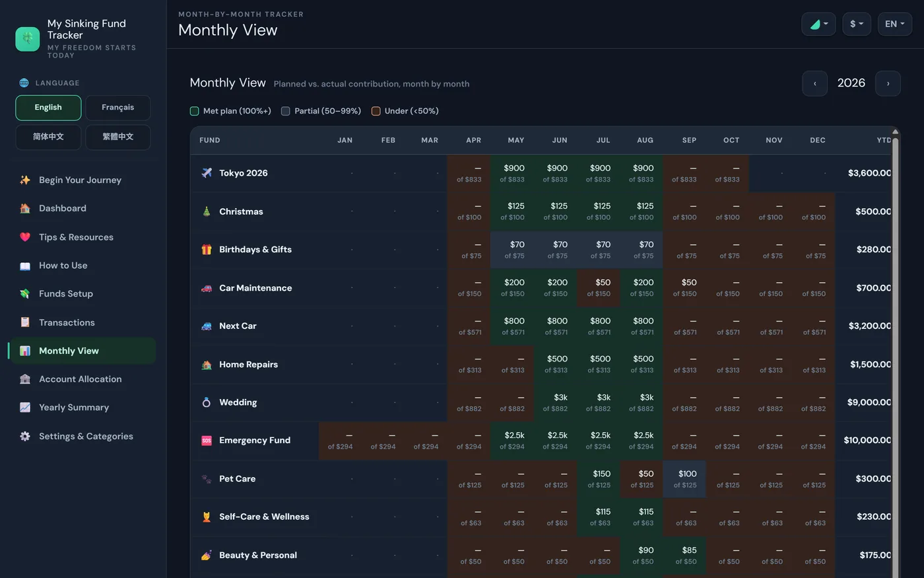Go to next year
This screenshot has width=924, height=578.
click(x=888, y=83)
